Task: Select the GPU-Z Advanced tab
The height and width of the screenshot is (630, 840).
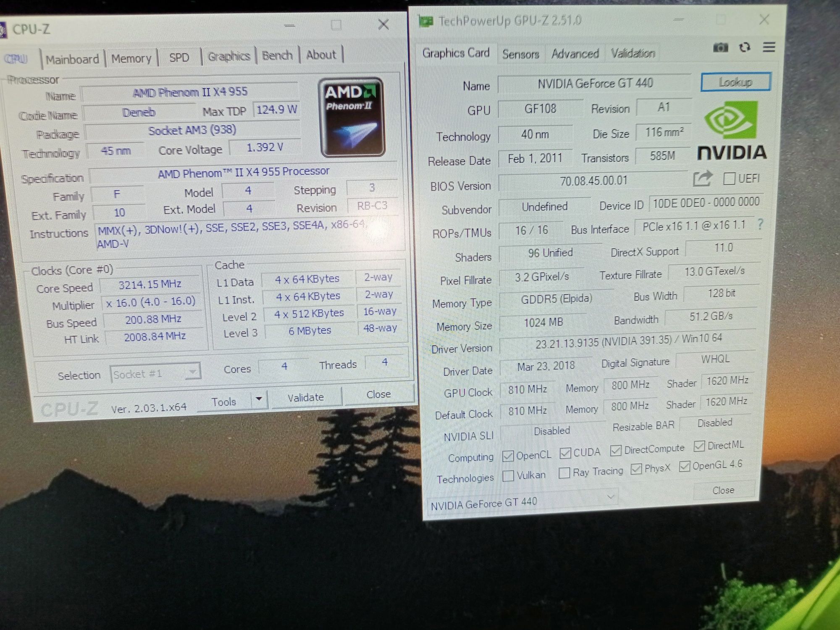Action: click(x=575, y=53)
